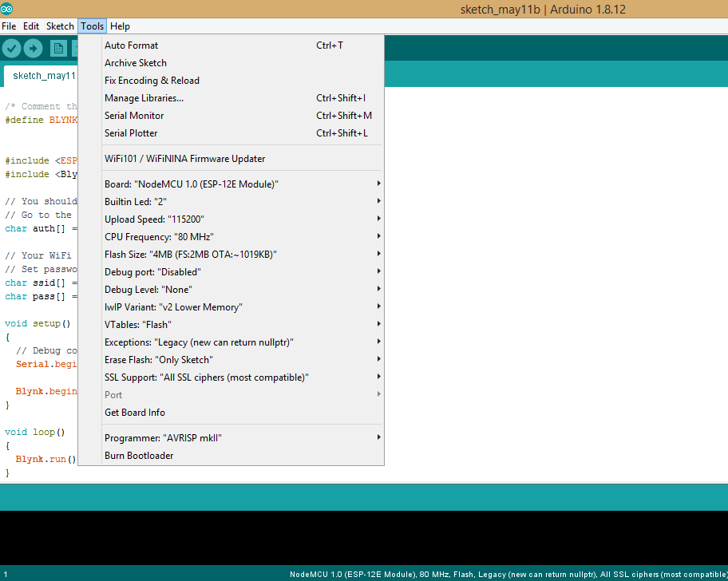Click the black console output area
This screenshot has height=581, width=728.
[364, 538]
